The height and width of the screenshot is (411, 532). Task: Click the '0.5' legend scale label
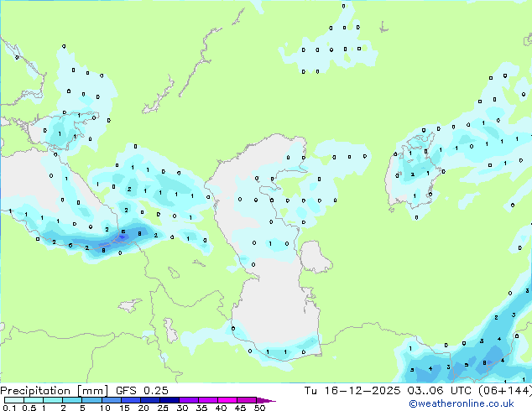click(29, 408)
